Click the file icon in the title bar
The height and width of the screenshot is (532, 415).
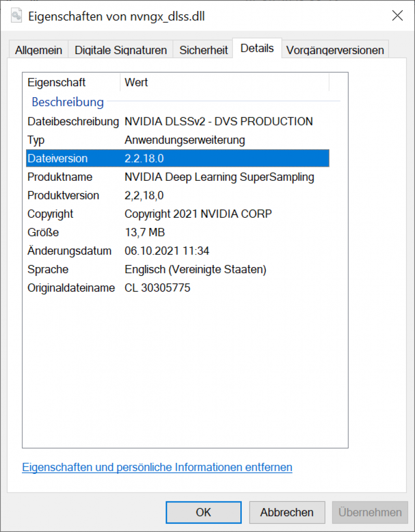pyautogui.click(x=16, y=16)
